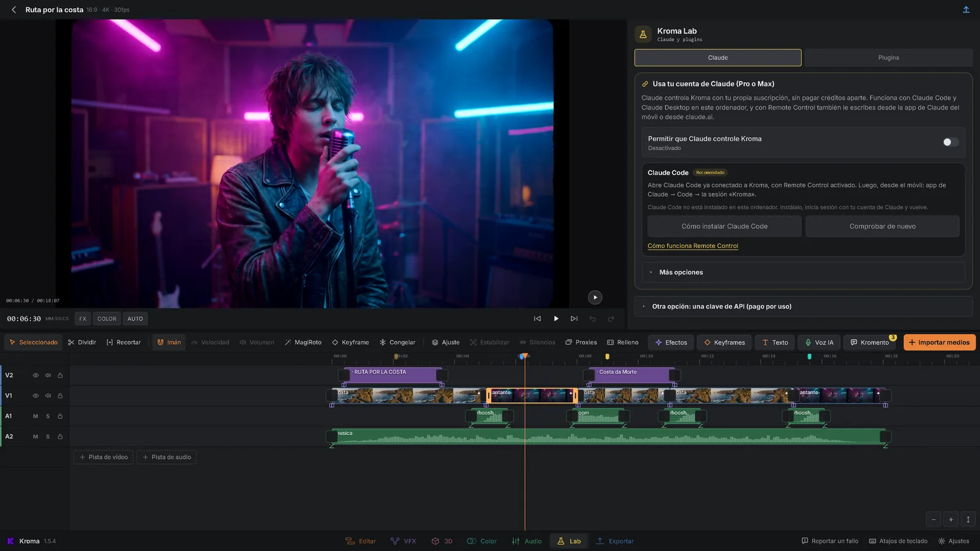Jump to next clip with skip-forward icon
The height and width of the screenshot is (551, 980).
click(574, 318)
